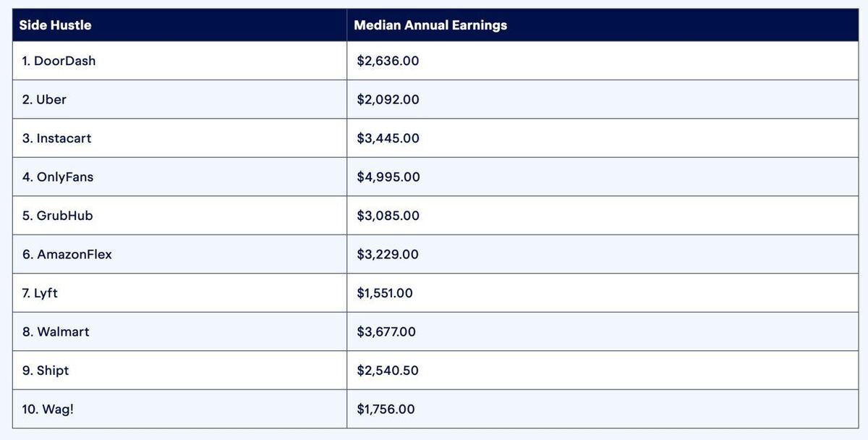Select the $2,092.00 earnings cell
The width and height of the screenshot is (868, 440).
pos(388,100)
